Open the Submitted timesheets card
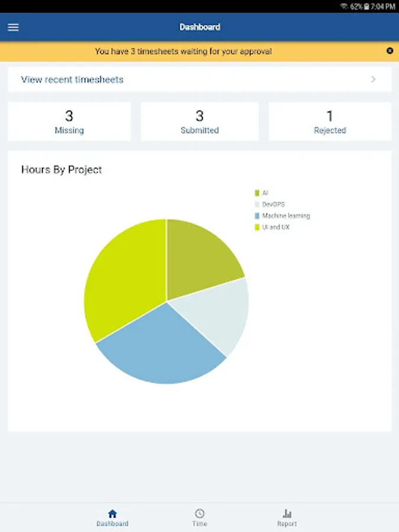 click(200, 122)
